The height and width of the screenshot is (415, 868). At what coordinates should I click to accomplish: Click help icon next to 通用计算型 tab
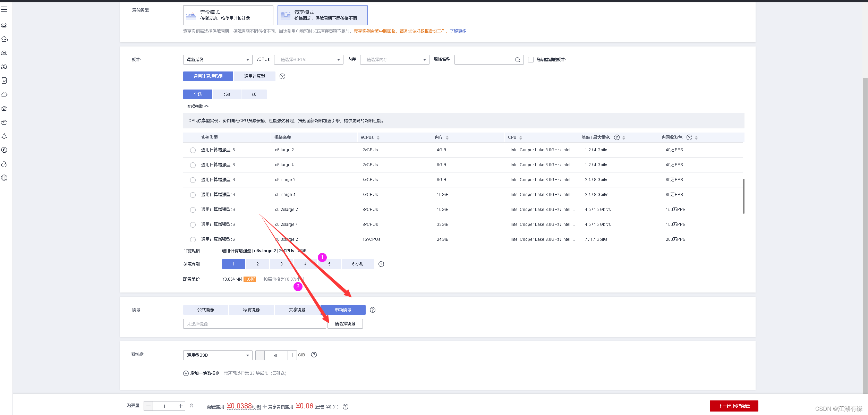pos(282,76)
